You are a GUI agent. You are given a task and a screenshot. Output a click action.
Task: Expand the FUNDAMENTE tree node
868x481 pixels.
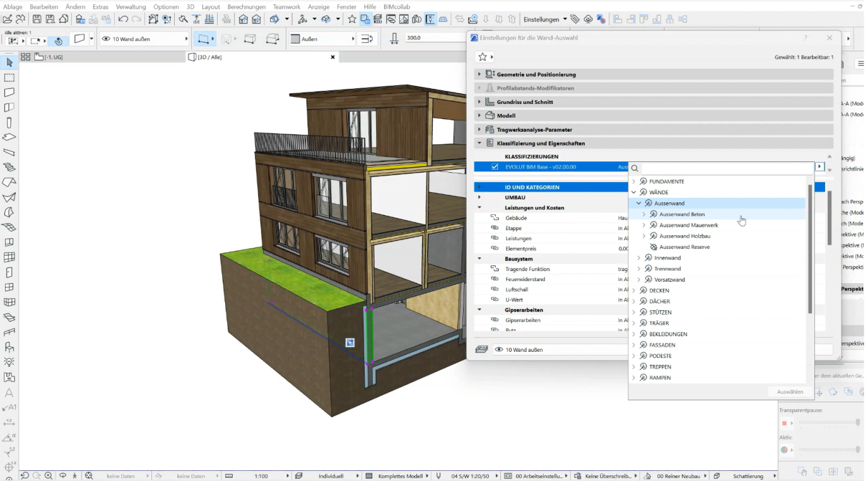coord(634,182)
